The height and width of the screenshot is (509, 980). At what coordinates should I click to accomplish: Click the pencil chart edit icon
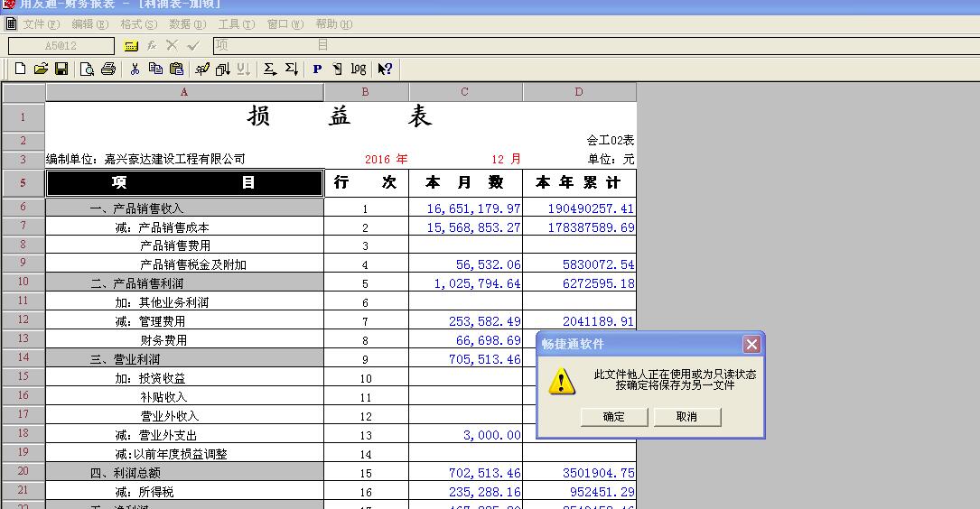pos(202,69)
